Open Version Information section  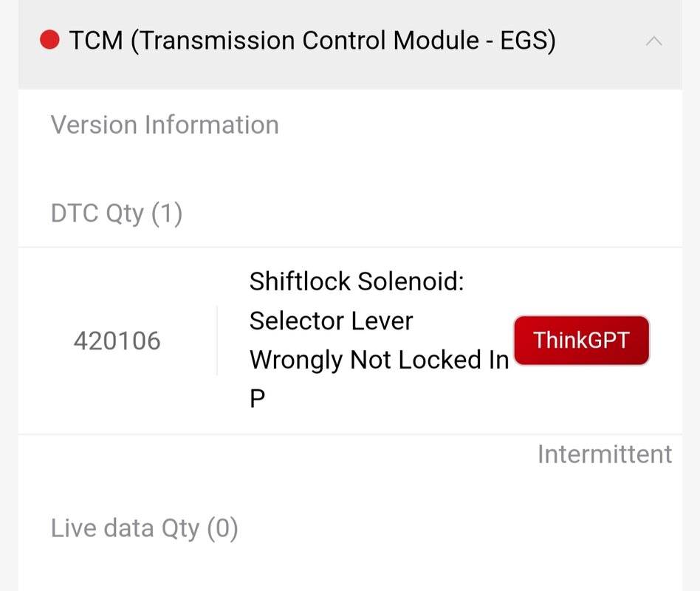165,125
